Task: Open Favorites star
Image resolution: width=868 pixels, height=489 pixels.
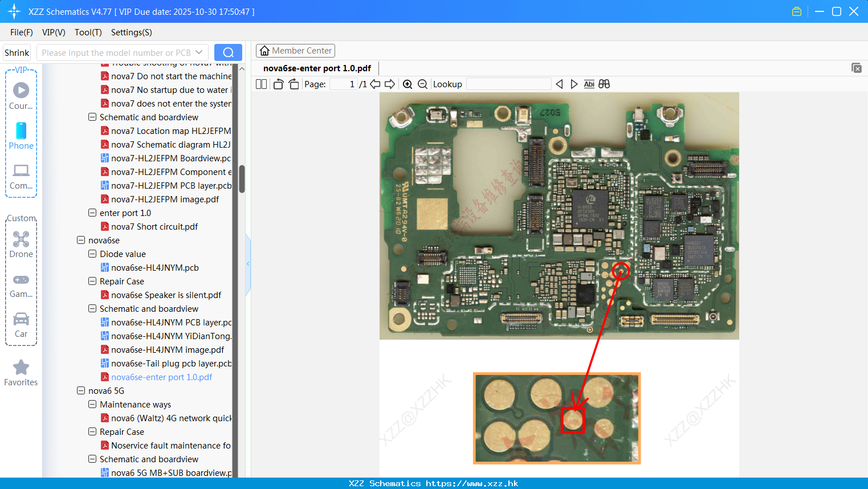Action: tap(21, 373)
